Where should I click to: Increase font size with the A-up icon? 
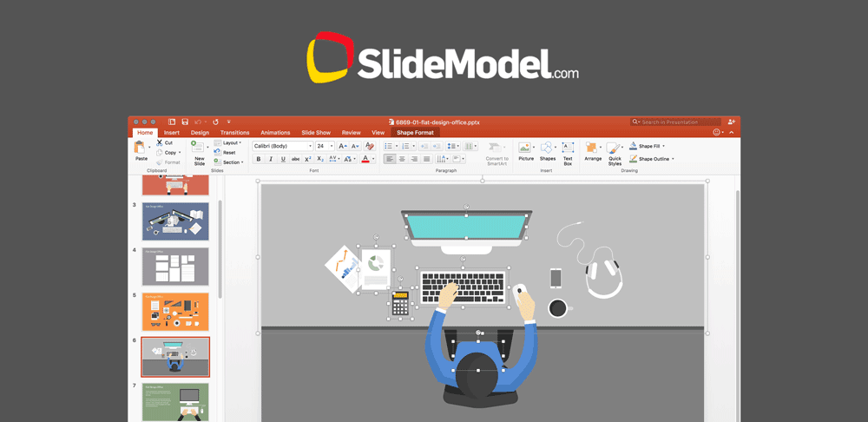[343, 146]
